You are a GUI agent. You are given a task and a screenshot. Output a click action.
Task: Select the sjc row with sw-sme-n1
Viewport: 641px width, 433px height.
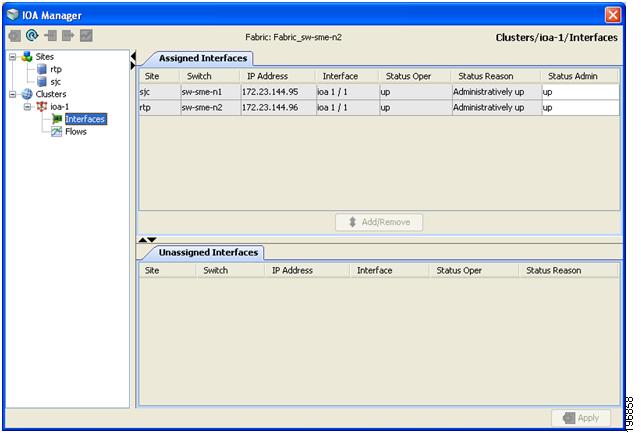[x=379, y=92]
